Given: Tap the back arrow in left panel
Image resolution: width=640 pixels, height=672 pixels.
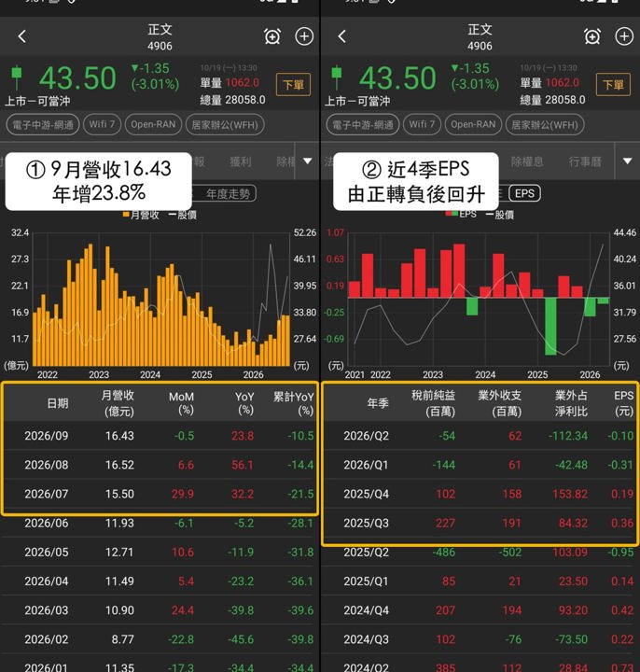Looking at the screenshot, I should pyautogui.click(x=22, y=36).
